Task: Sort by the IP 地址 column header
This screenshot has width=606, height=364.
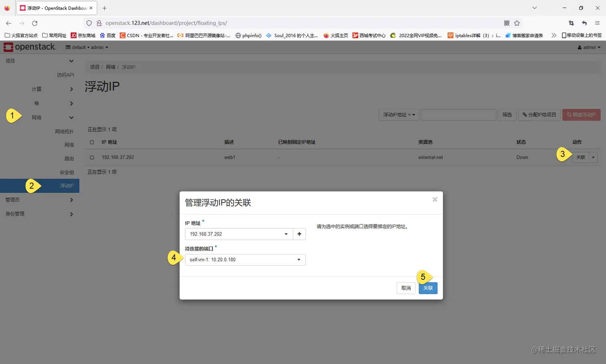Action: pos(109,142)
